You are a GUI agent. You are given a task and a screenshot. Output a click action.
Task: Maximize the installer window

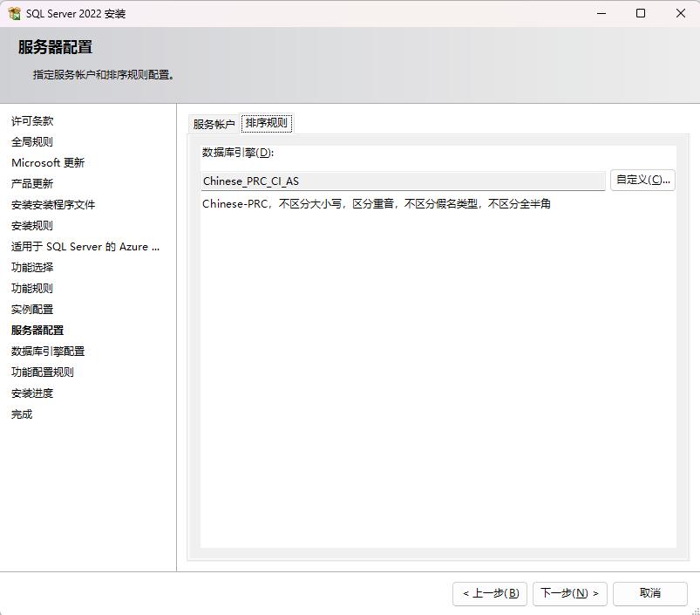coord(641,14)
